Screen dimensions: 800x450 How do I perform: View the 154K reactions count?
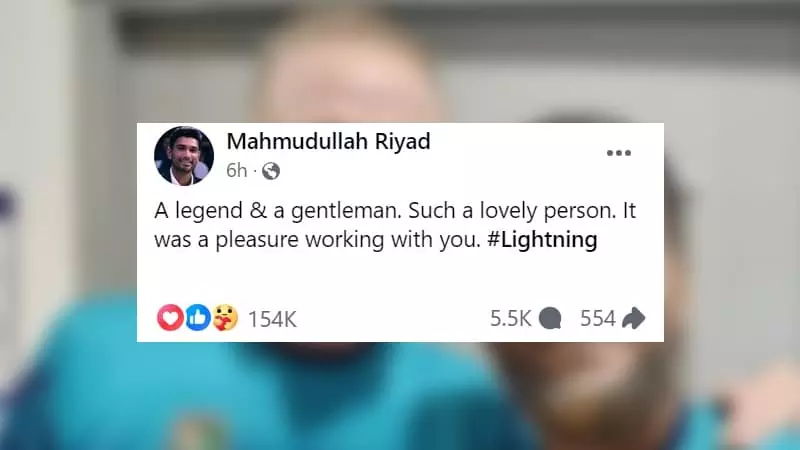pyautogui.click(x=272, y=319)
